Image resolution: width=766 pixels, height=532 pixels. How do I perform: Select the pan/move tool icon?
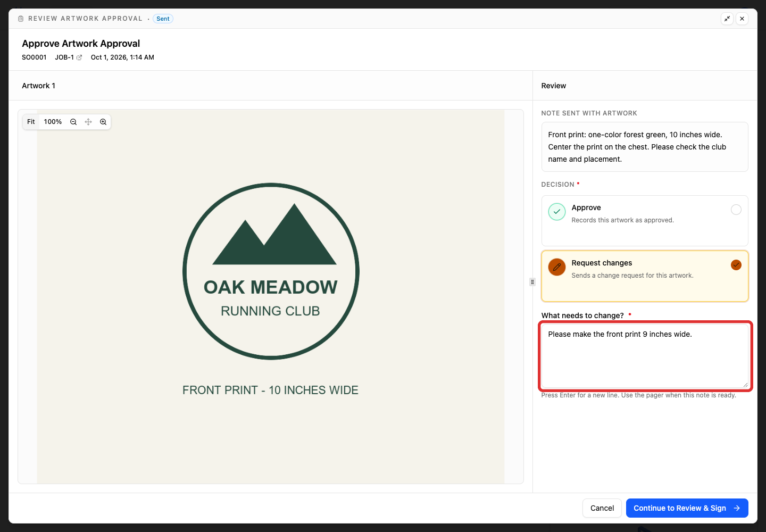[88, 122]
